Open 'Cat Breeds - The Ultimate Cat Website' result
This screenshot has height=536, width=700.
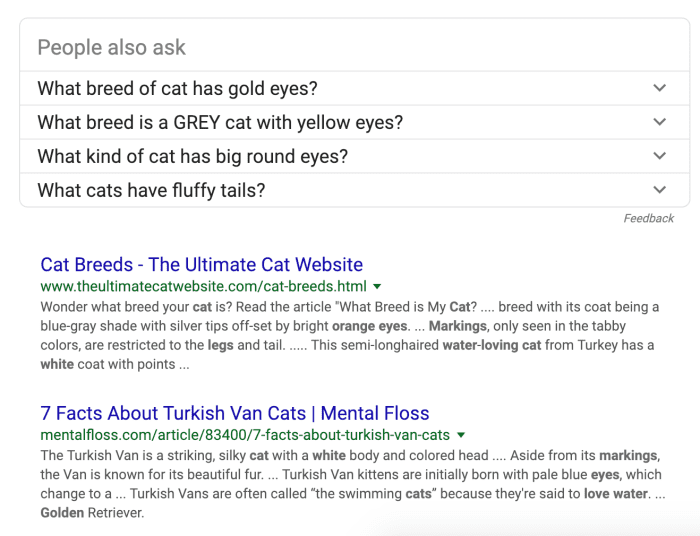click(x=201, y=265)
